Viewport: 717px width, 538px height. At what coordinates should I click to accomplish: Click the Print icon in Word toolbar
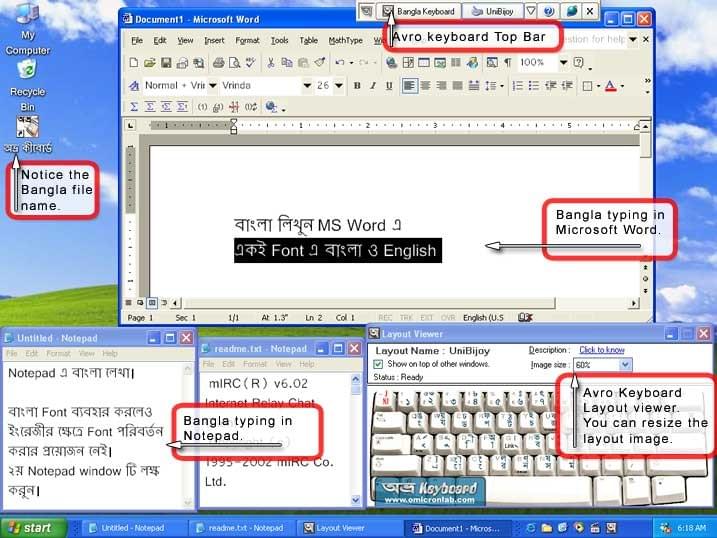(219, 63)
